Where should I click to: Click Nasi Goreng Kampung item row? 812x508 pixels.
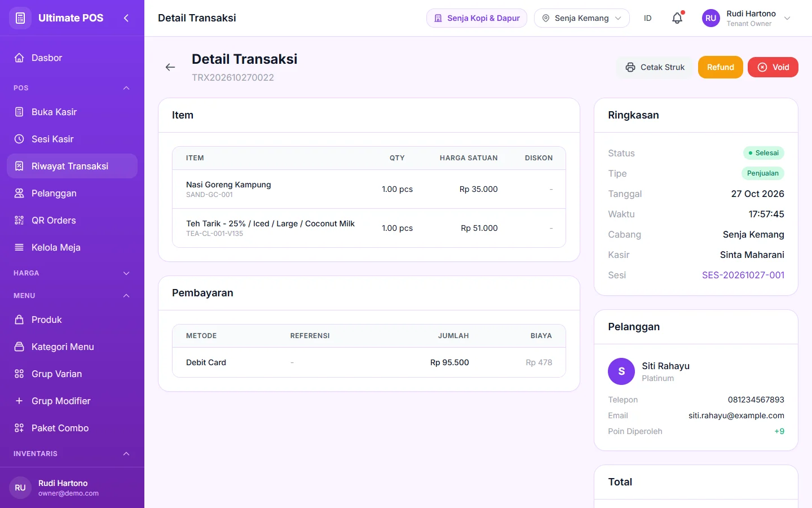[369, 189]
